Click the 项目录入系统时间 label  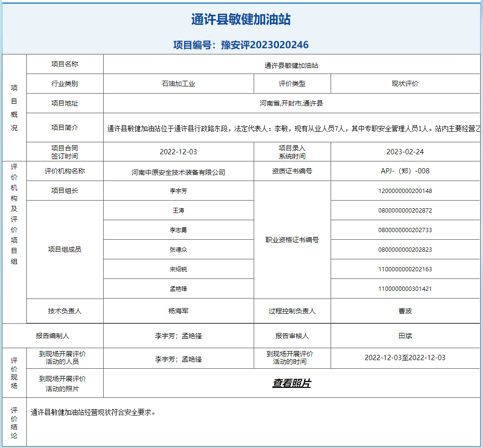point(292,152)
